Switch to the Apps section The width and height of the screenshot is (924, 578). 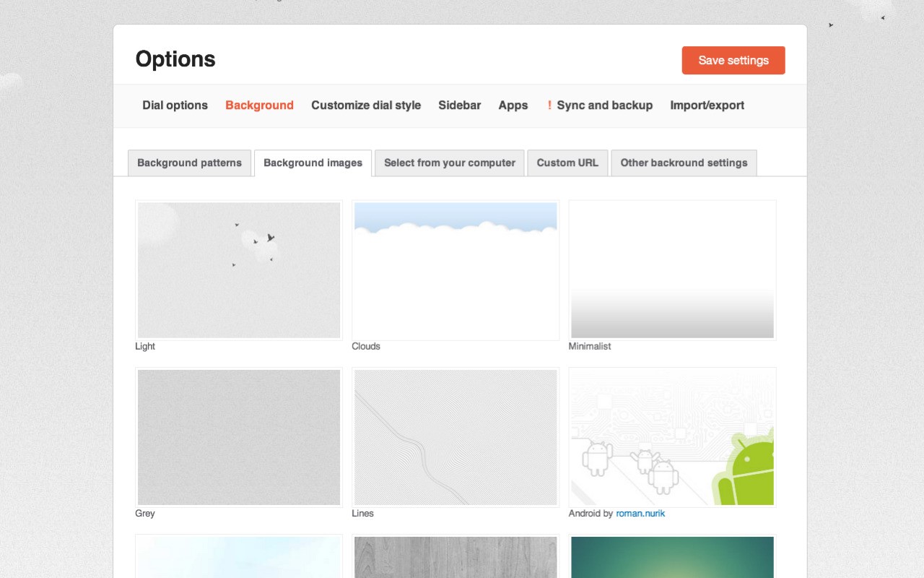513,105
